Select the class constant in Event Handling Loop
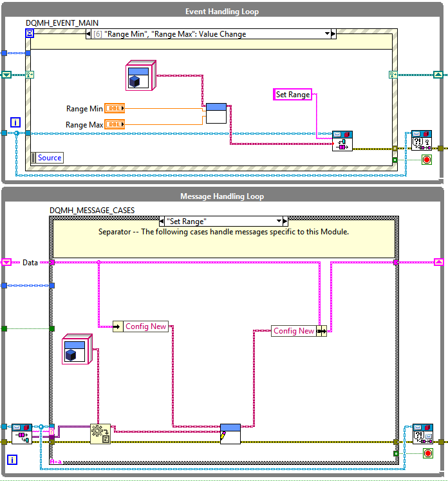This screenshot has height=481, width=448. [141, 75]
